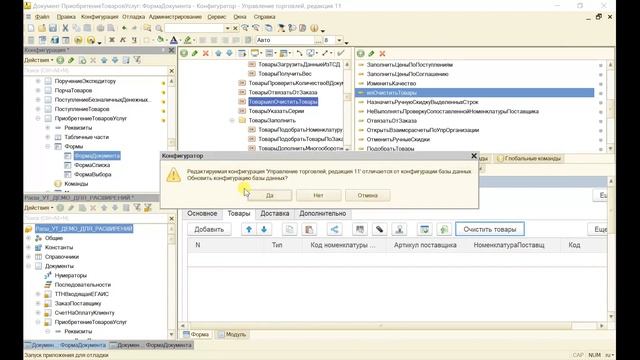Open the Отладка menu

[x=133, y=17]
